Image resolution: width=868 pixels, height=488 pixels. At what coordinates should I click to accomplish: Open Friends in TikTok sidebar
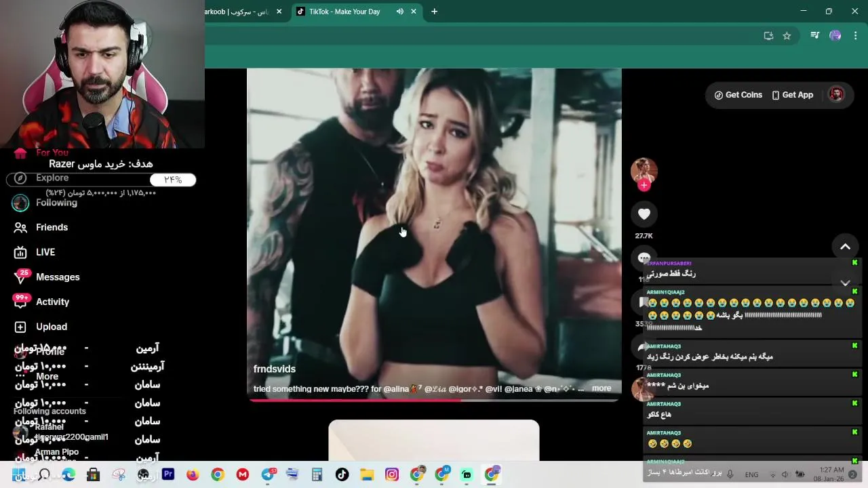click(x=42, y=227)
